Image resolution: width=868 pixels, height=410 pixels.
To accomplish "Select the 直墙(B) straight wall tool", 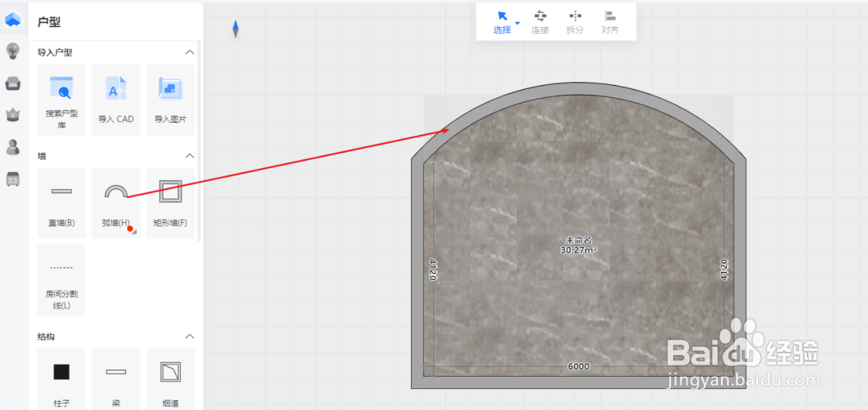I will [x=62, y=203].
